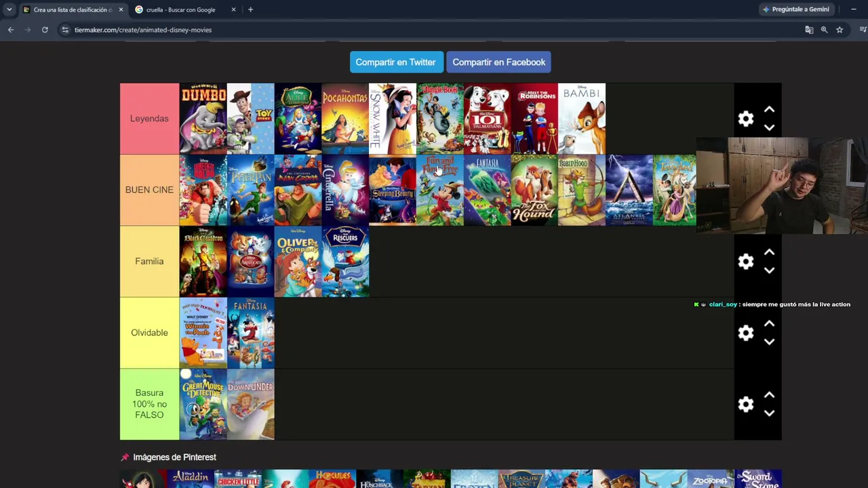Move the Familia tier down with its arrow
This screenshot has width=868, height=488.
(x=769, y=270)
